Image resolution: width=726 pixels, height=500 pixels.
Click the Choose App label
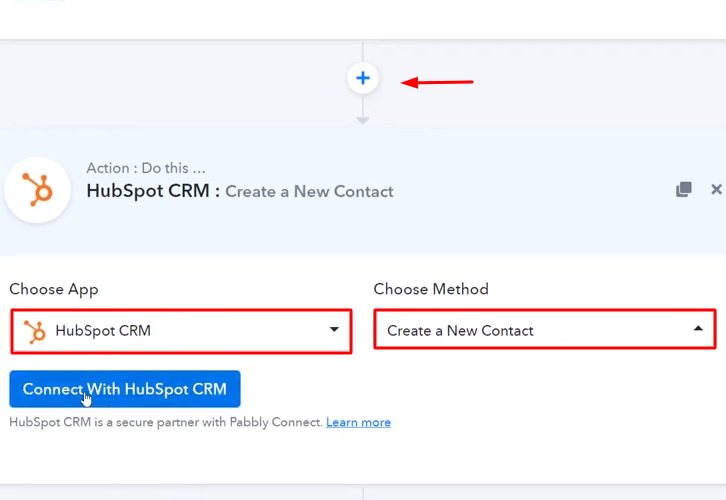point(54,289)
